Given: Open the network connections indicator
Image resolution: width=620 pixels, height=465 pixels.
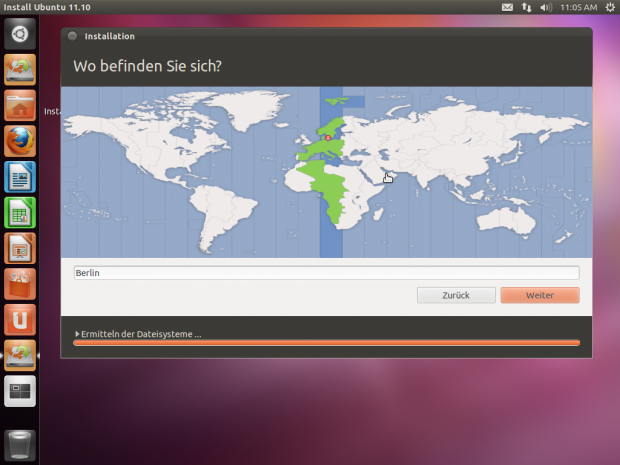Looking at the screenshot, I should (527, 7).
